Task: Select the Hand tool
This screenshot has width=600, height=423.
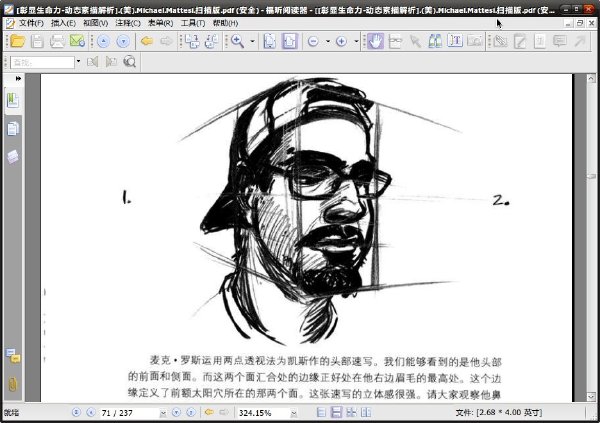Action: (x=376, y=41)
